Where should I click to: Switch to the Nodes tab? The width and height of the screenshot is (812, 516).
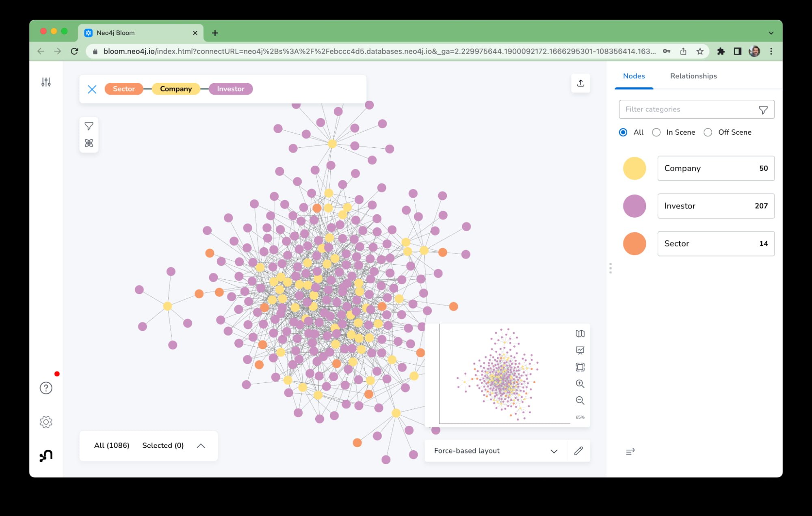pyautogui.click(x=633, y=76)
